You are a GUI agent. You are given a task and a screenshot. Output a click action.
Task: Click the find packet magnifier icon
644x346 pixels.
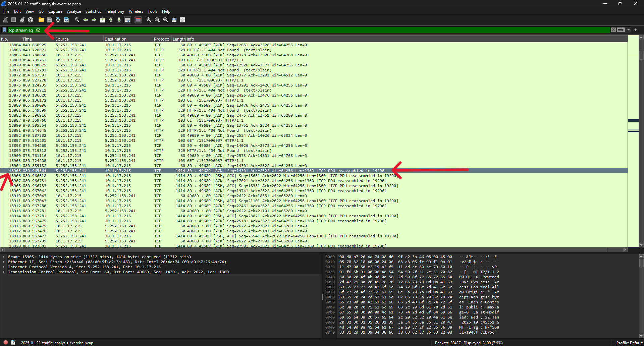[x=77, y=20]
